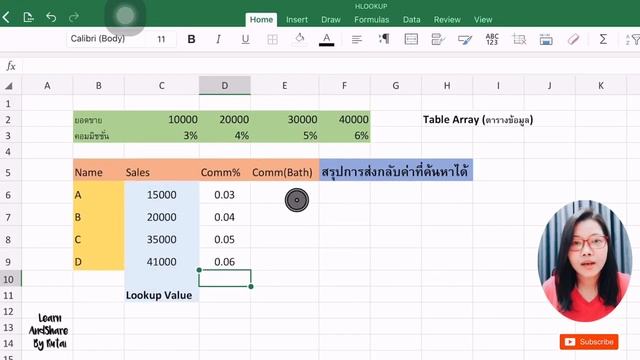Toggle italic formatting
Viewport: 640px width, 360px height.
[218, 39]
